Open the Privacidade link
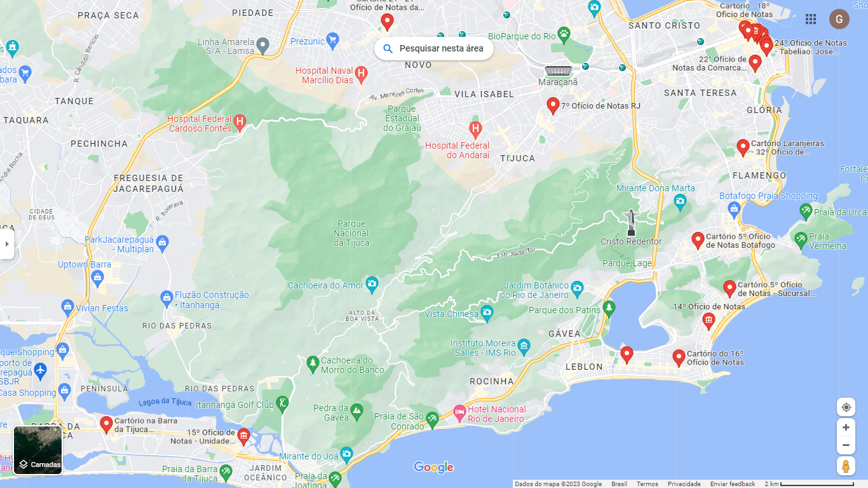Screen dimensions: 868x488 tap(684, 484)
